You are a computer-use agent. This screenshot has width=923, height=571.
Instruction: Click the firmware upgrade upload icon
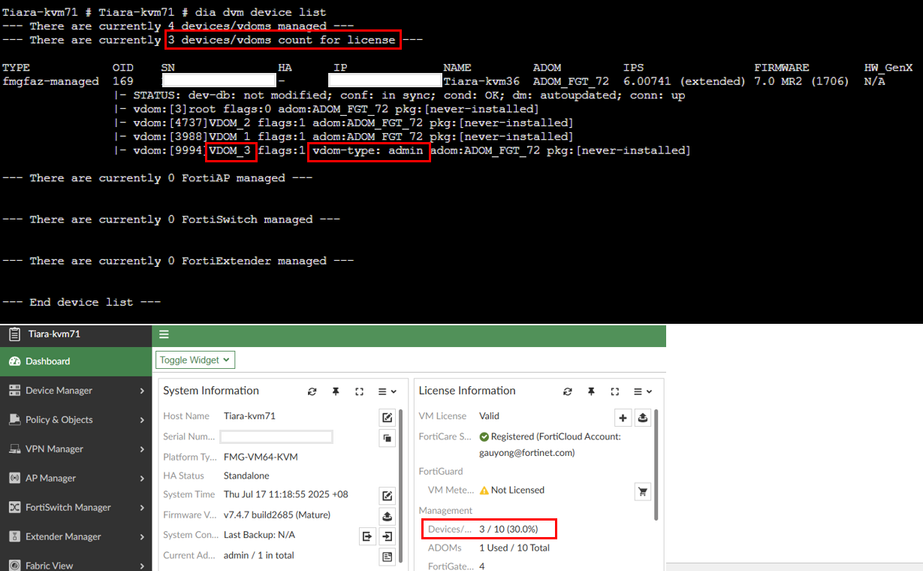click(387, 516)
